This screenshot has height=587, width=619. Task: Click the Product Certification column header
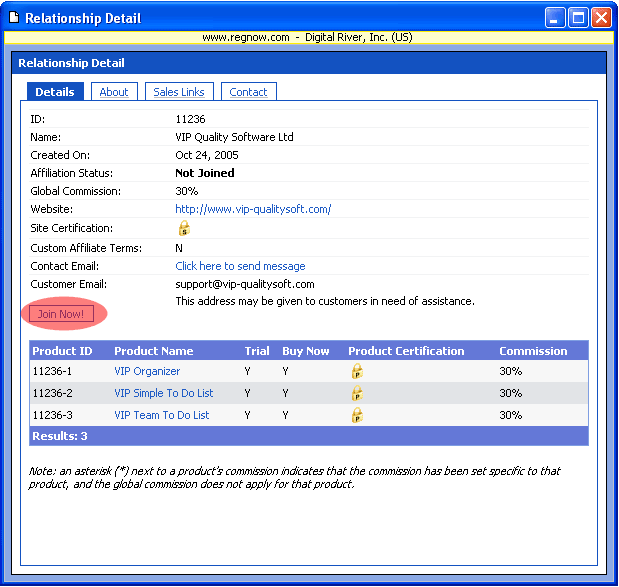click(x=406, y=351)
